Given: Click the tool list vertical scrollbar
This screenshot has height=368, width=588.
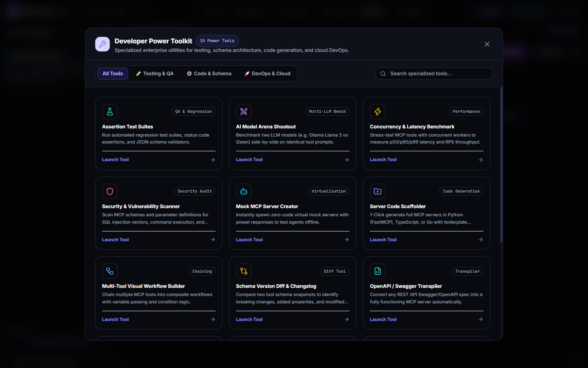Looking at the screenshot, I should point(501,165).
